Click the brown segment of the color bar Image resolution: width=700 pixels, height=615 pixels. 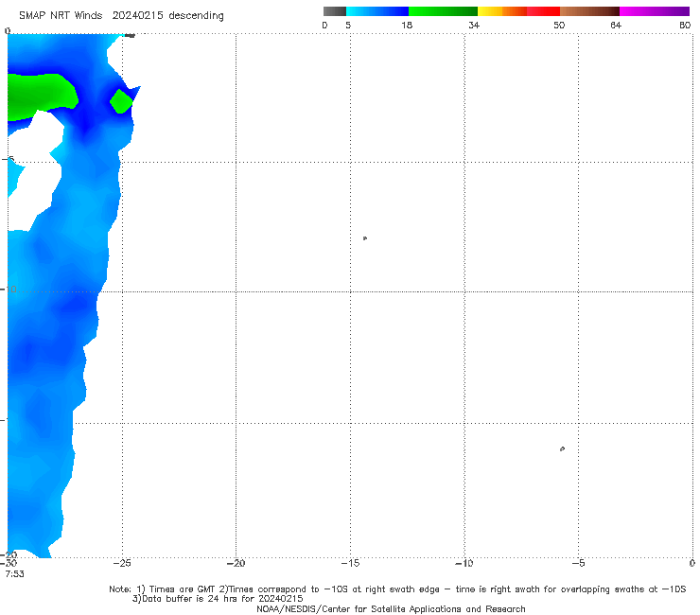(x=589, y=11)
